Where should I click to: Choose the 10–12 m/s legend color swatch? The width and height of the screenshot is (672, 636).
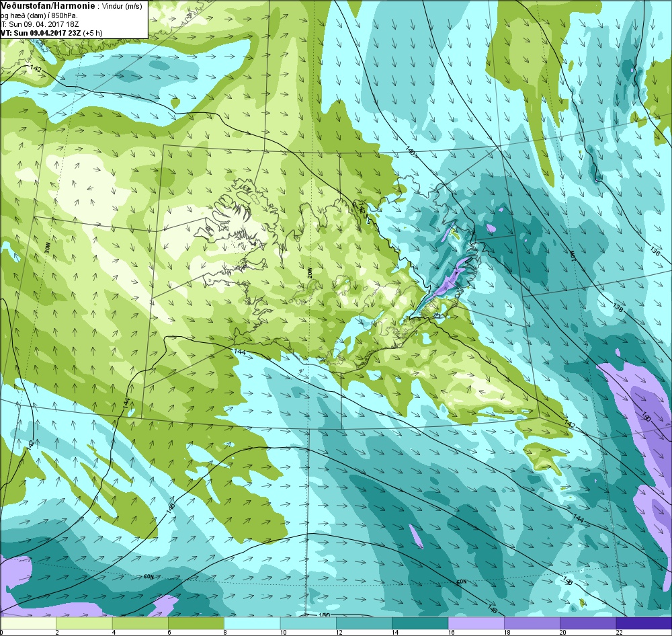point(308,623)
